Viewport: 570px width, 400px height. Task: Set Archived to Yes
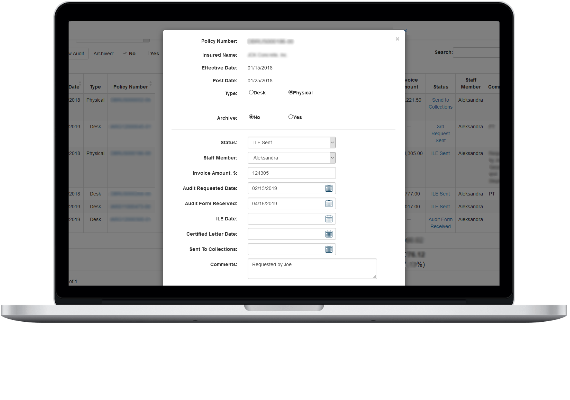click(290, 117)
